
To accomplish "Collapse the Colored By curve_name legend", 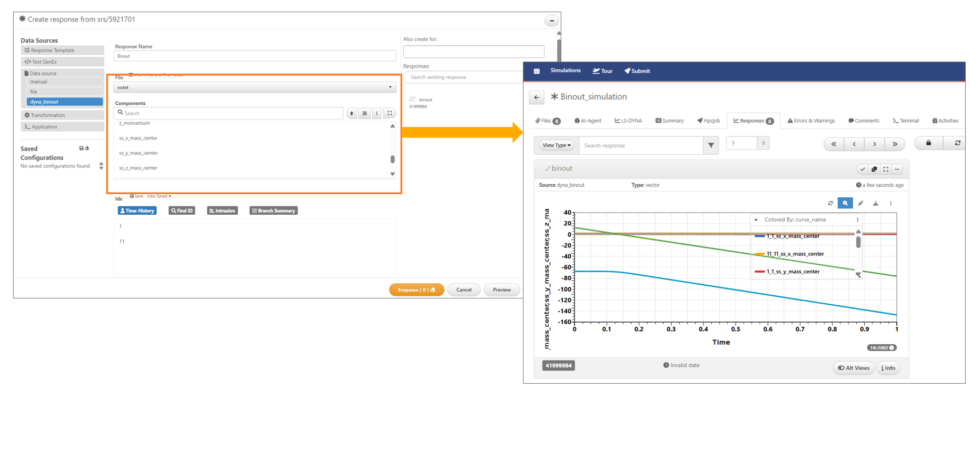I will (x=756, y=220).
